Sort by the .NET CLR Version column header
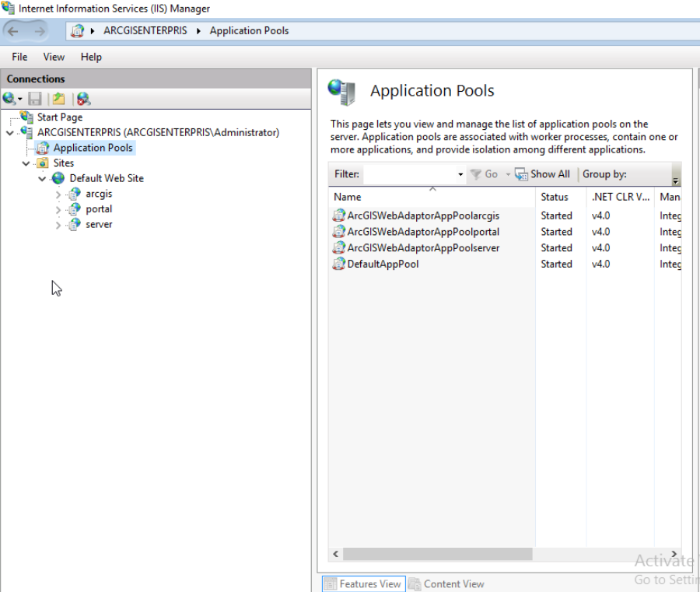 tap(620, 197)
